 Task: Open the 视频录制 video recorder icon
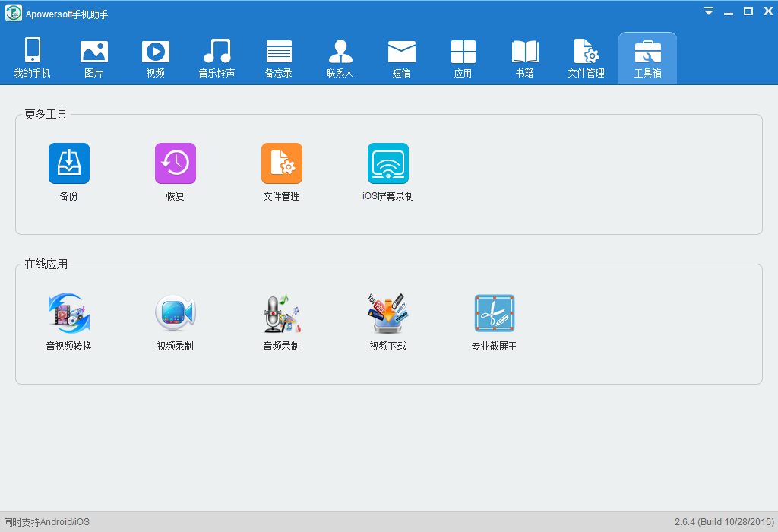(176, 313)
